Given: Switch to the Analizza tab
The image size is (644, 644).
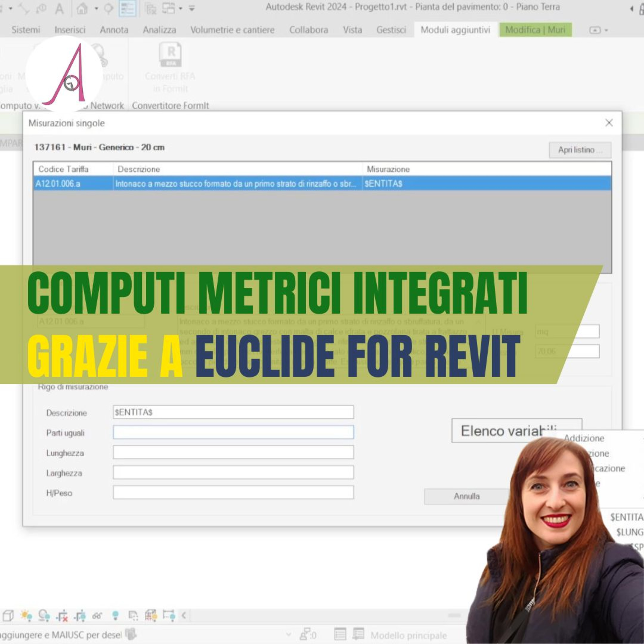Looking at the screenshot, I should [159, 30].
